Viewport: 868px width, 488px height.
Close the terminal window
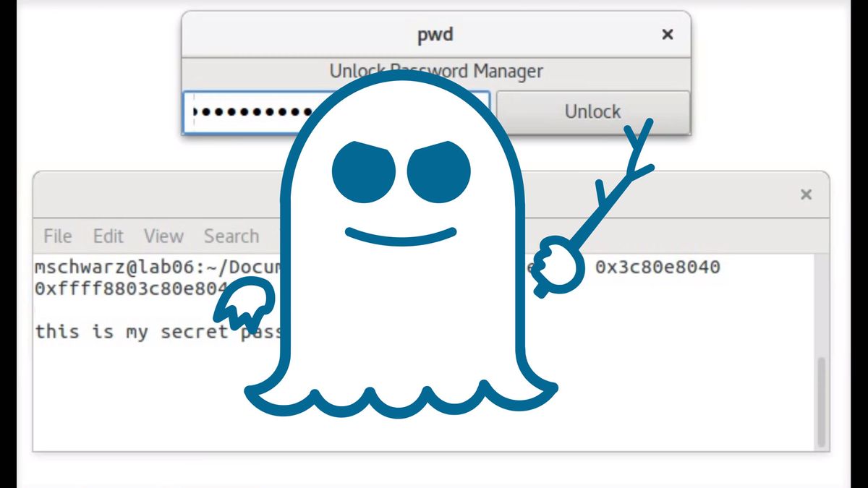[x=805, y=194]
